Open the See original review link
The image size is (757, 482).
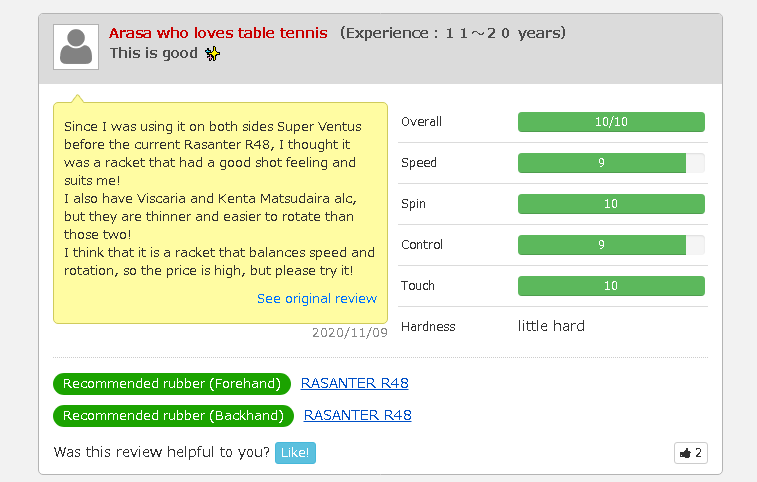317,298
